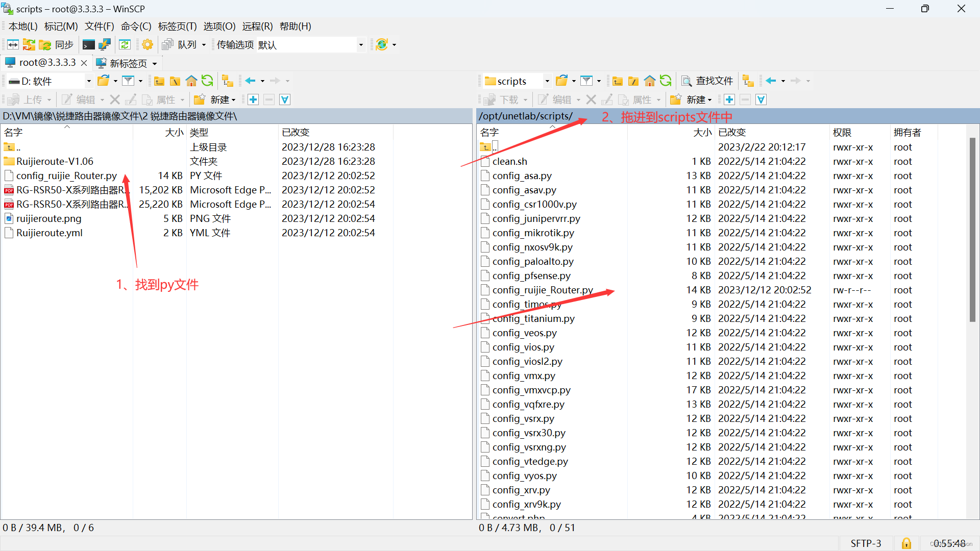
Task: Open the 传输选项 默认 transfer settings combo box
Action: point(311,45)
